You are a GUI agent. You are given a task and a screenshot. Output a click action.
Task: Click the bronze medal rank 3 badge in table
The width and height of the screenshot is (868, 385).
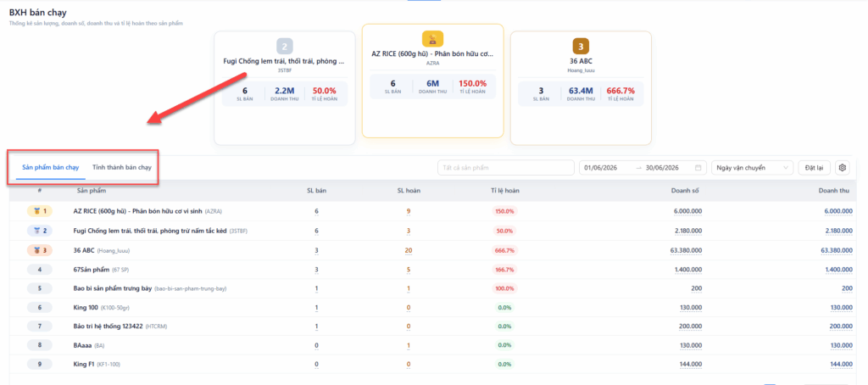pos(40,250)
